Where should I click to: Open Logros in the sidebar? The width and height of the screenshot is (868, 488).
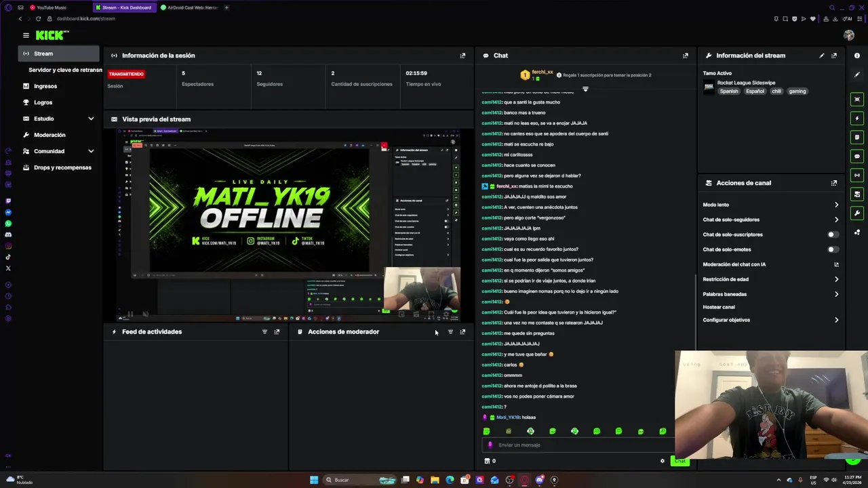point(43,102)
